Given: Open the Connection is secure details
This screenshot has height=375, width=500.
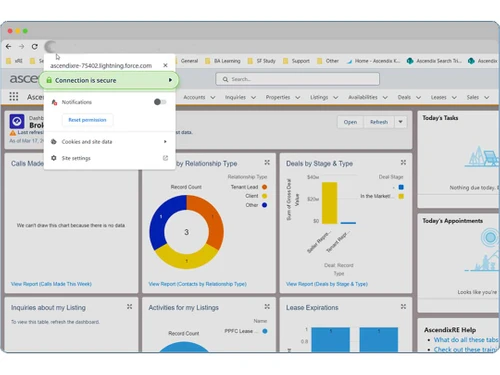Looking at the screenshot, I should (x=109, y=80).
